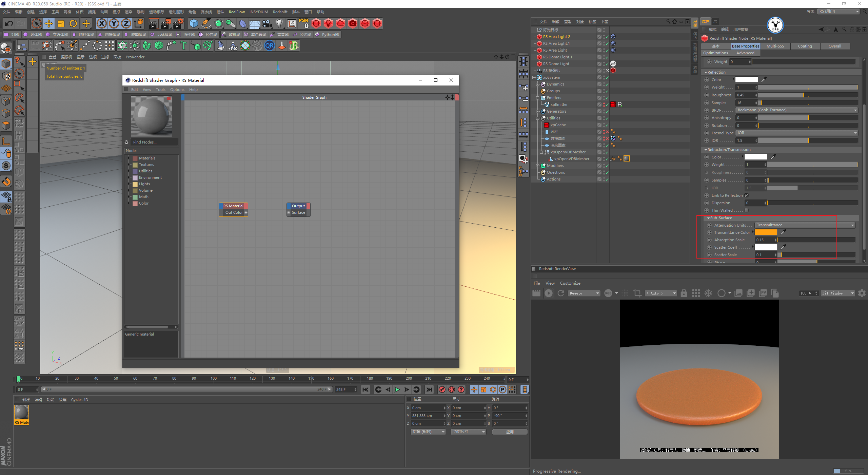The height and width of the screenshot is (475, 868).
Task: Open the Attenuation Units Transmittance dropdown
Action: [x=805, y=225]
